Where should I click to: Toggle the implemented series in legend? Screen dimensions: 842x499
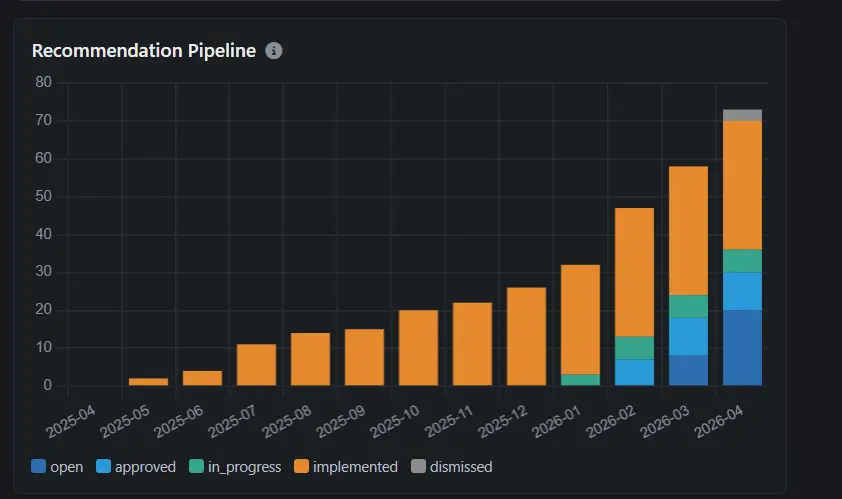point(346,467)
